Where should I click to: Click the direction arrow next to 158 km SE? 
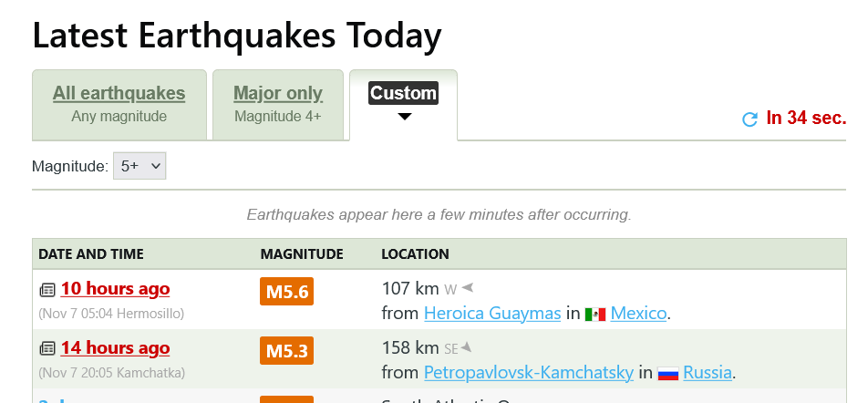[x=466, y=346]
